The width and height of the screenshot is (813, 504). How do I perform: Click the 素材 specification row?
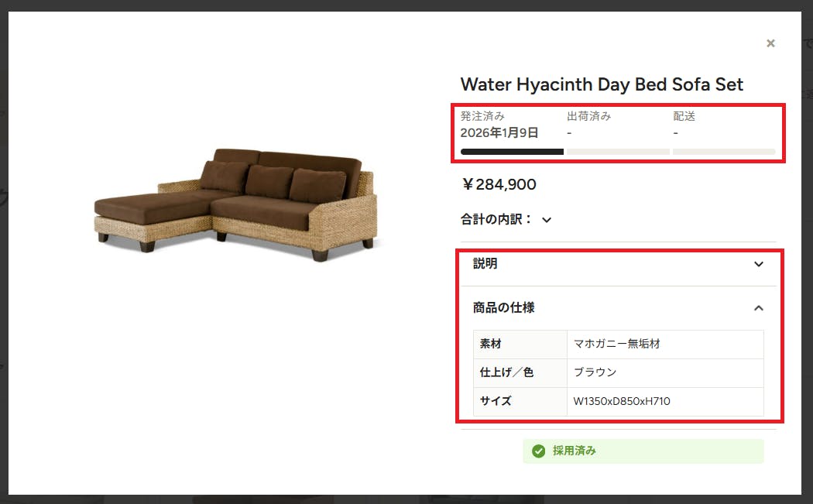coord(619,345)
